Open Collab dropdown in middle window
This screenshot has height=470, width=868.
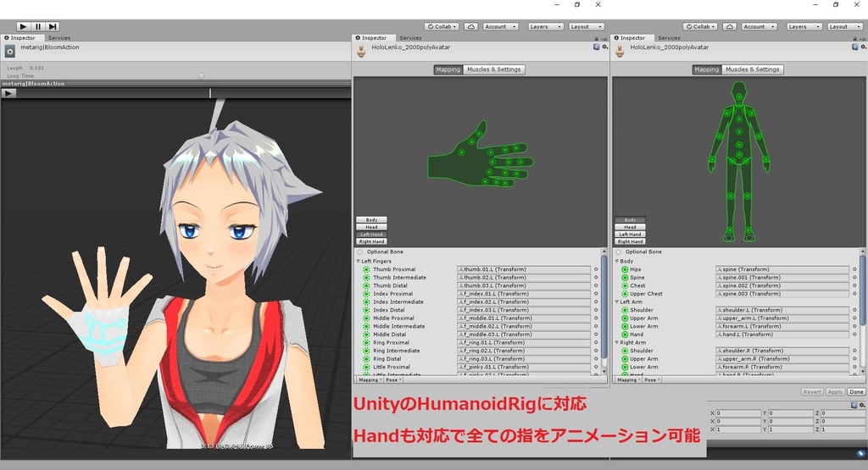pyautogui.click(x=441, y=26)
